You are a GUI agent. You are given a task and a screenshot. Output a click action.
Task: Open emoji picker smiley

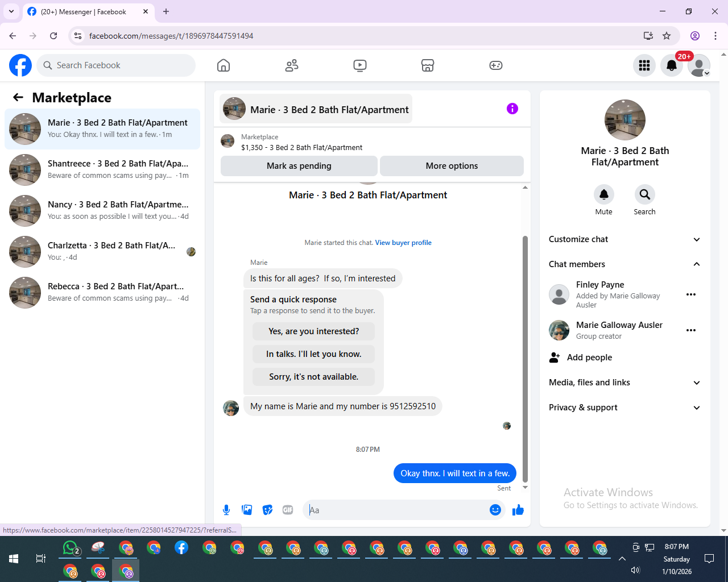(495, 510)
